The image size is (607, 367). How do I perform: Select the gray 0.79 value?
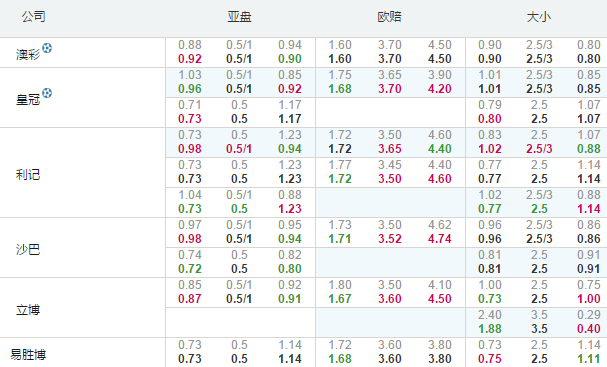click(x=490, y=105)
